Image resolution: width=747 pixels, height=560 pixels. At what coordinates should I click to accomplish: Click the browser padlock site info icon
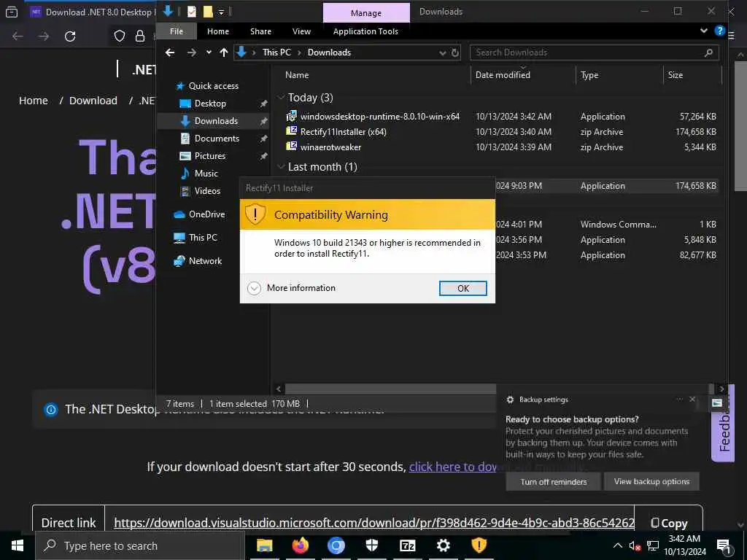(x=139, y=36)
